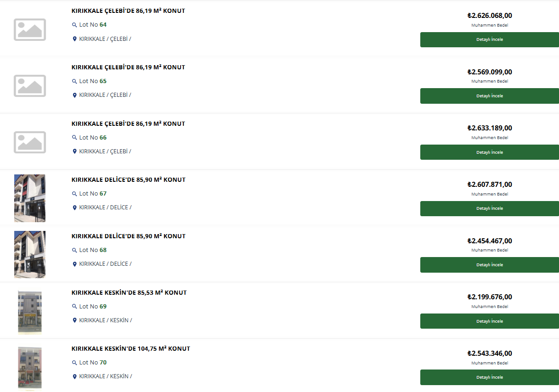Open the placeholder image for Lot 64
The width and height of the screenshot is (559, 392).
(30, 29)
